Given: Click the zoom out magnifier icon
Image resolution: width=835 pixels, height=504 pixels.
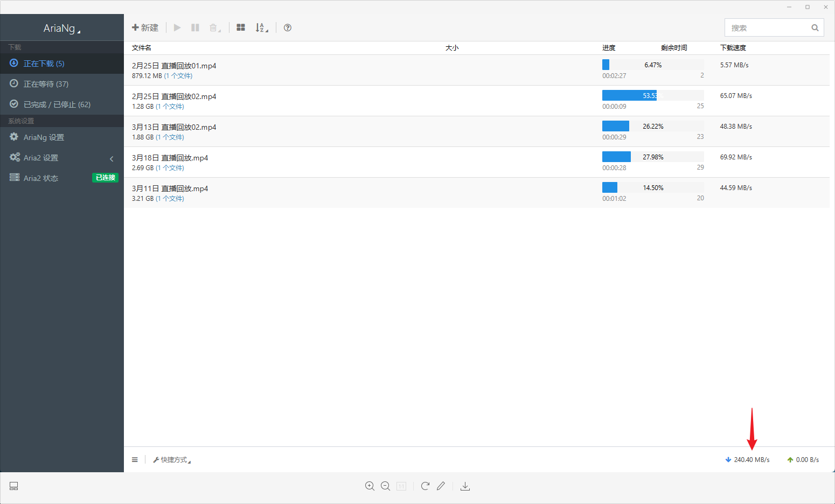Looking at the screenshot, I should pyautogui.click(x=386, y=486).
